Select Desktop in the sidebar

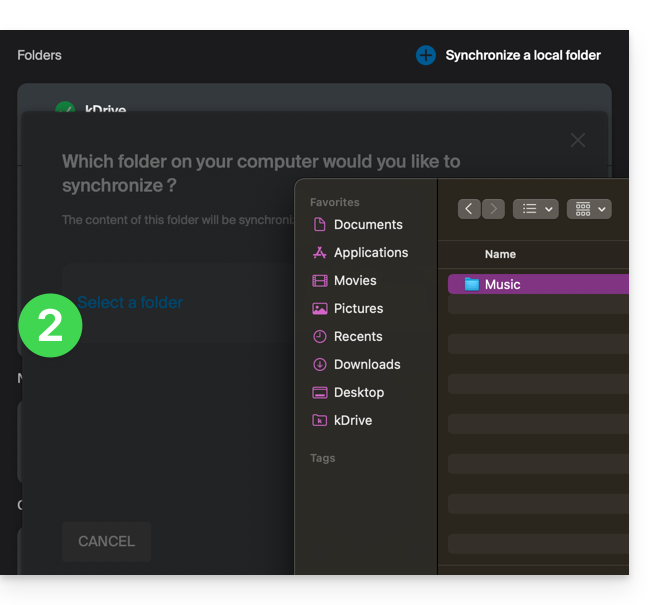pos(358,393)
